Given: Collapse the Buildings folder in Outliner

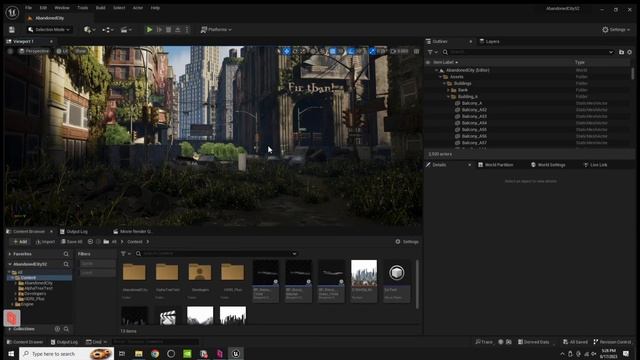Looking at the screenshot, I should pyautogui.click(x=444, y=83).
